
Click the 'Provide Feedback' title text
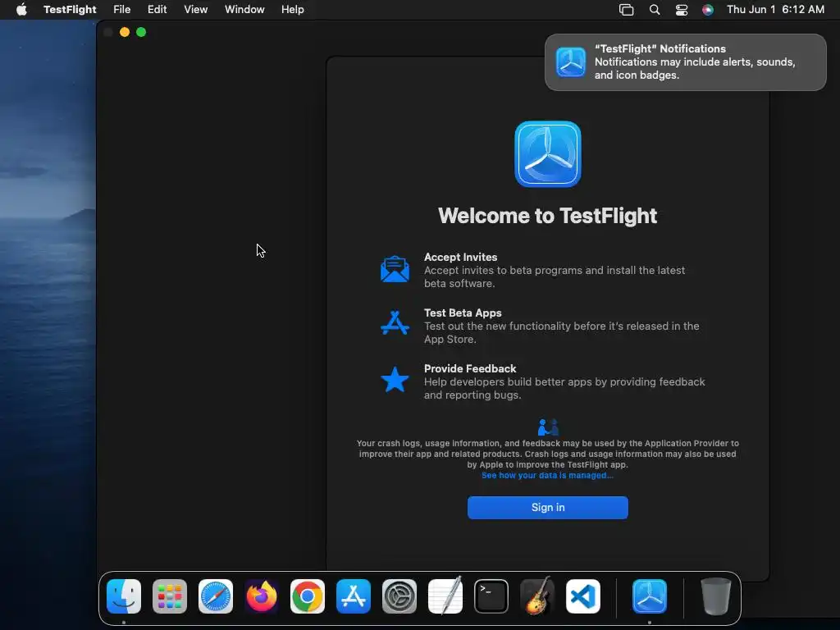[470, 368]
